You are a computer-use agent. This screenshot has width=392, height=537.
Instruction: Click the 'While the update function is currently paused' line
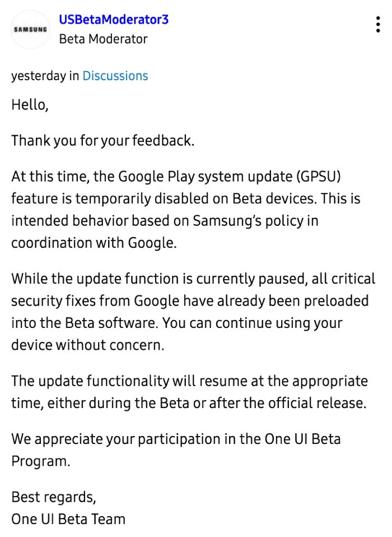193,279
